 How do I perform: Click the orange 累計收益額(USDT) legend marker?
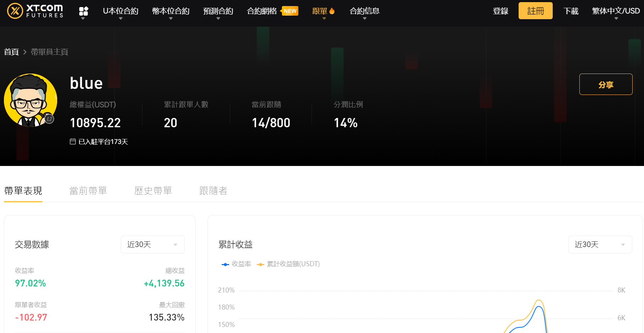point(260,264)
